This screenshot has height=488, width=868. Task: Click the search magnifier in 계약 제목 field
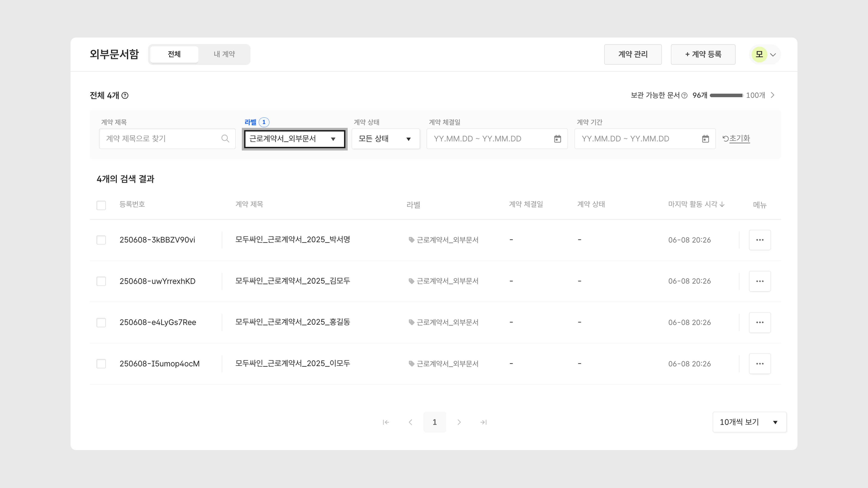coord(225,138)
